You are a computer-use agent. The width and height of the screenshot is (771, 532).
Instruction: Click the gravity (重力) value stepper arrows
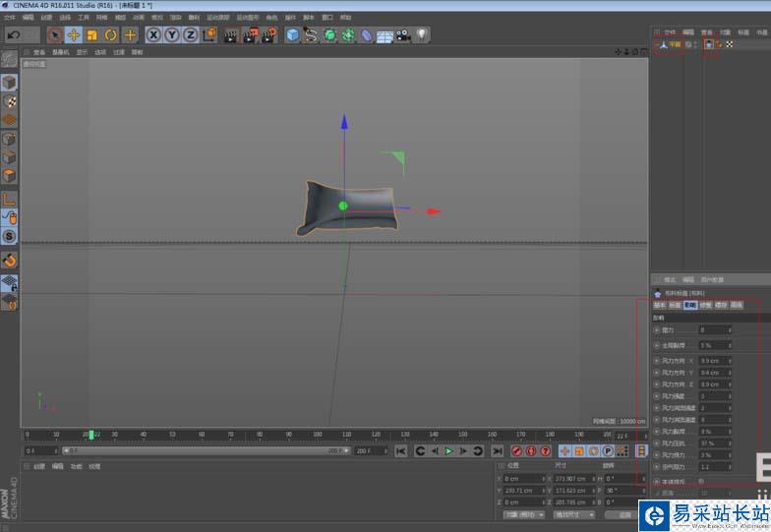coord(730,330)
